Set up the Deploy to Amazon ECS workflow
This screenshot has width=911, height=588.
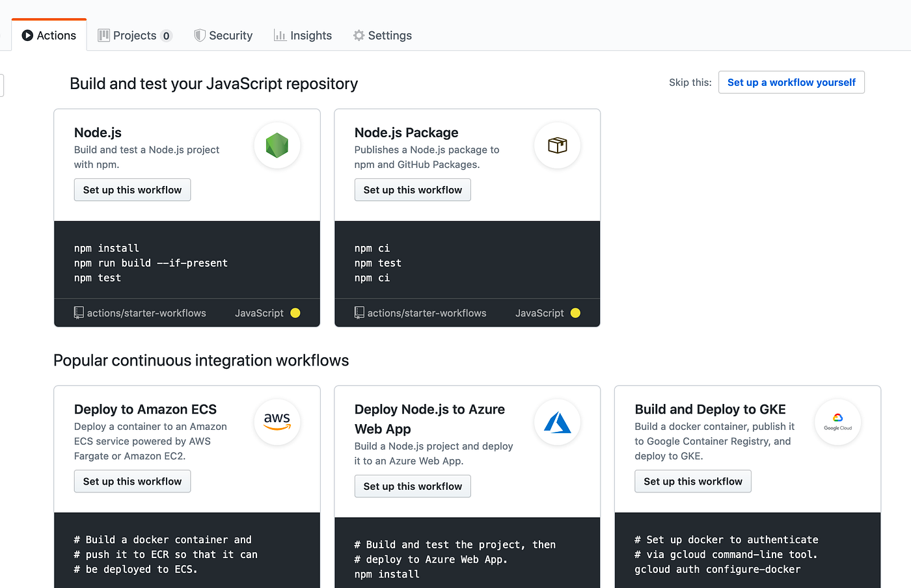tap(132, 481)
